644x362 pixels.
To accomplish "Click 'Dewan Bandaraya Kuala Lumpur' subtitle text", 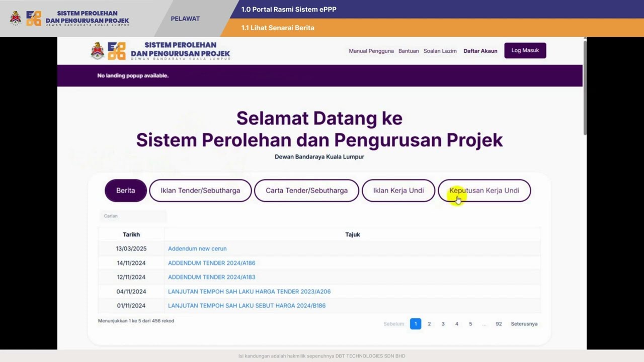I will pos(319,157).
